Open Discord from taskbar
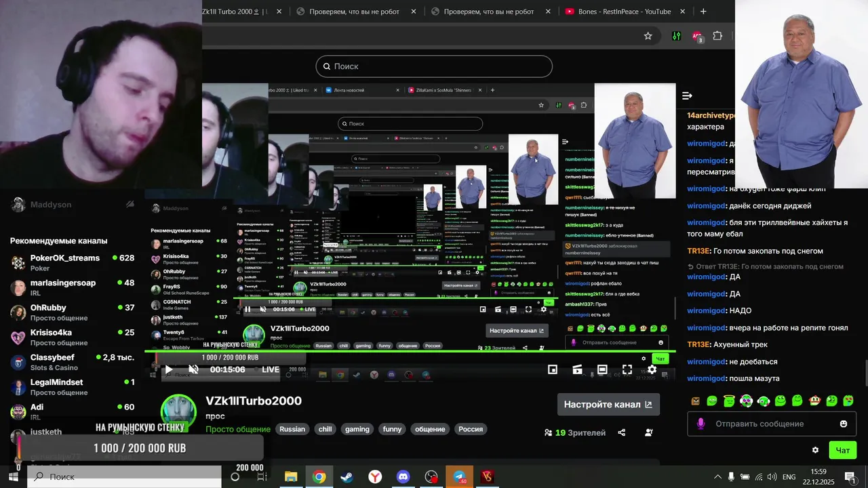The image size is (868, 488). 403,476
